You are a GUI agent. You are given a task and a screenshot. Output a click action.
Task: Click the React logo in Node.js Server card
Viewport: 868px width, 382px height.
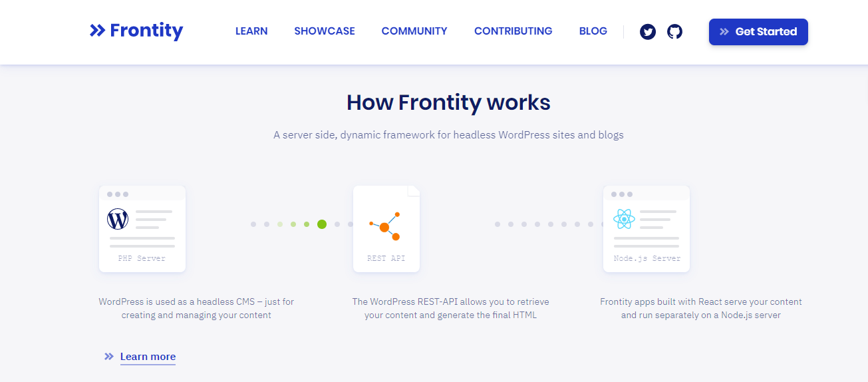coord(625,219)
